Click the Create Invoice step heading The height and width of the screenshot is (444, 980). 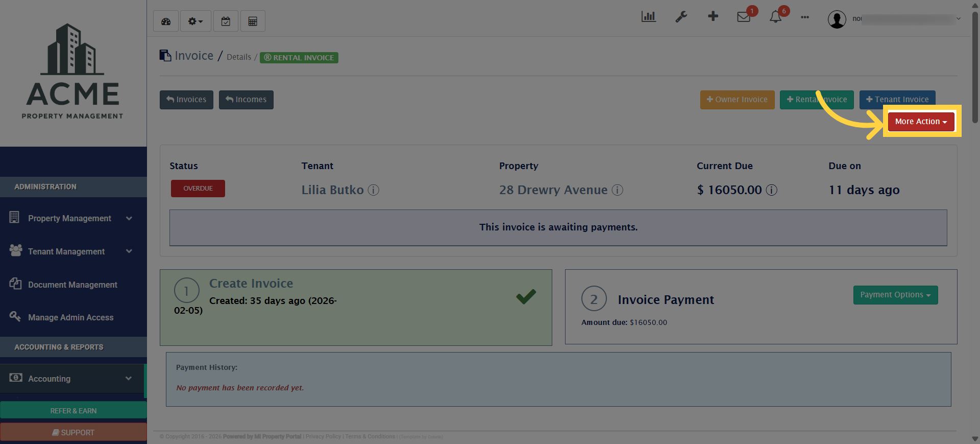click(251, 284)
